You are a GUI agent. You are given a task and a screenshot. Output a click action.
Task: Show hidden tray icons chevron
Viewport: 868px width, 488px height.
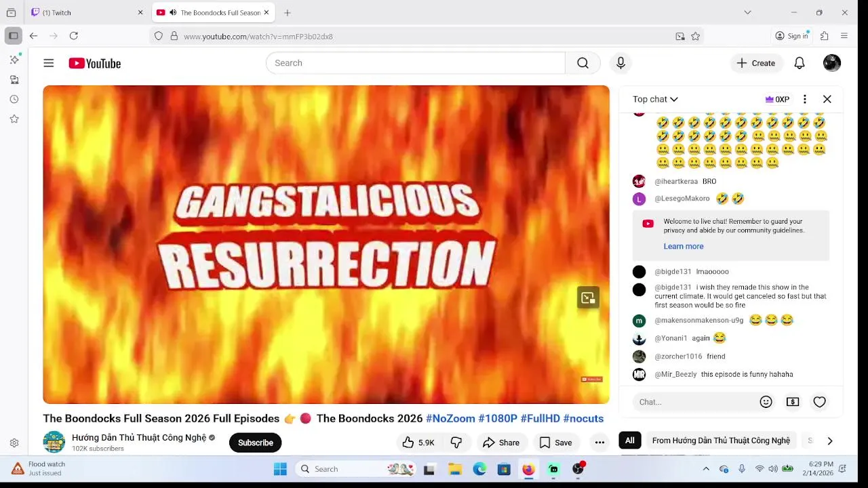pos(706,469)
